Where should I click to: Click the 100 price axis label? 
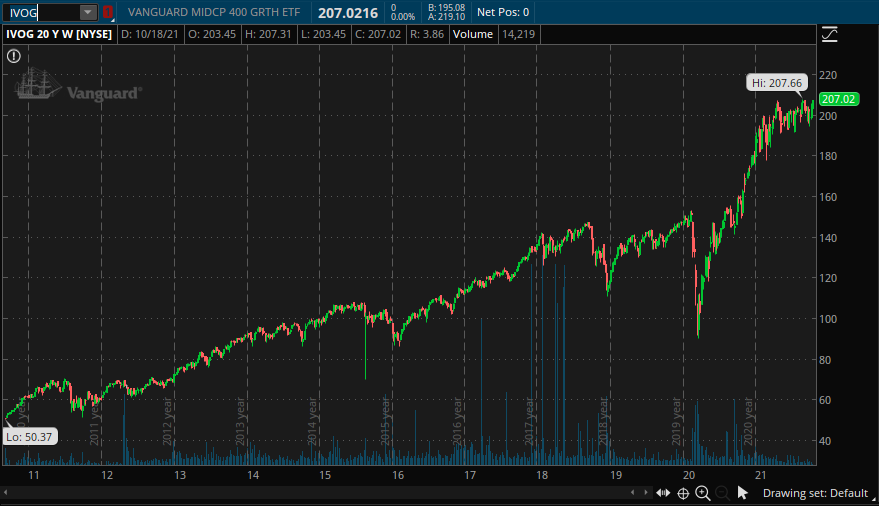point(828,319)
